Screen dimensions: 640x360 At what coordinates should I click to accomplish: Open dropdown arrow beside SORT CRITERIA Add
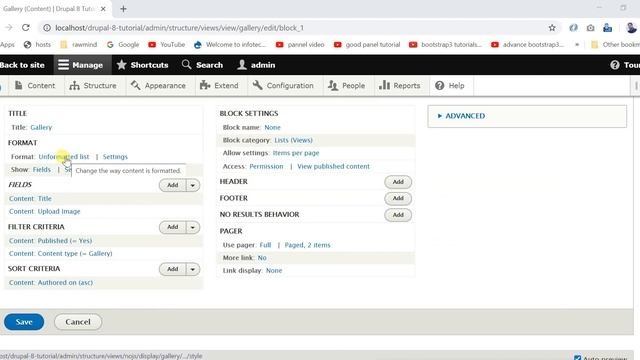(x=193, y=269)
